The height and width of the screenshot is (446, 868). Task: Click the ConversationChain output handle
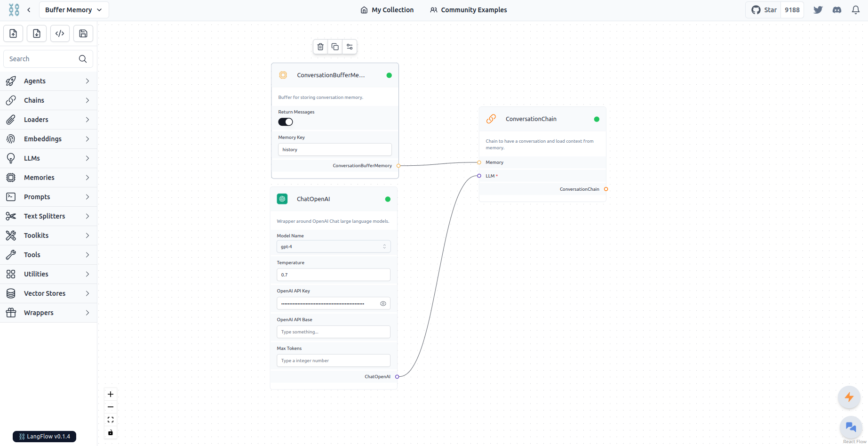coord(606,189)
